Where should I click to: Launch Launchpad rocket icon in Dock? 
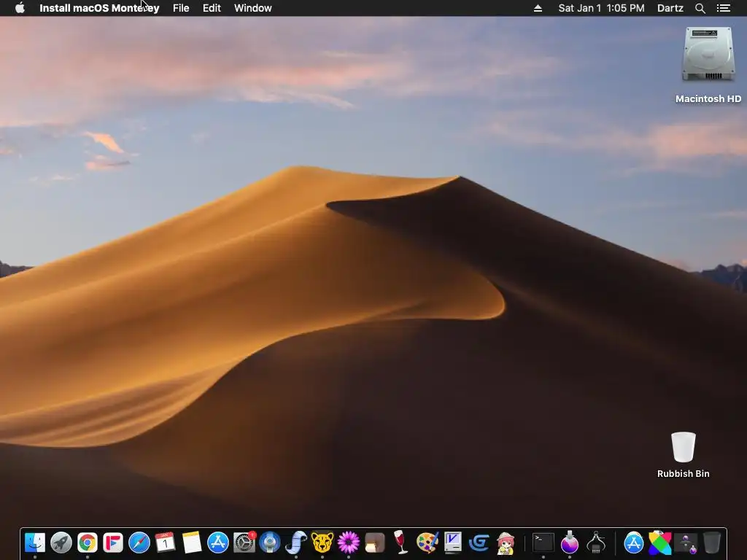(61, 542)
